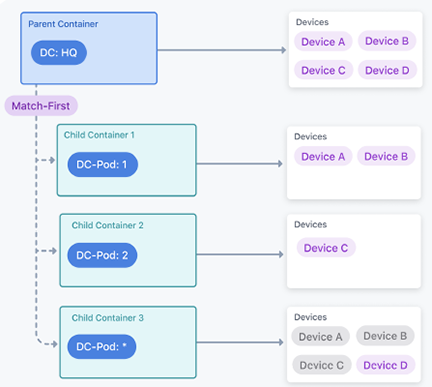Click Device C in Child Container 2 devices
The width and height of the screenshot is (432, 387).
[326, 248]
